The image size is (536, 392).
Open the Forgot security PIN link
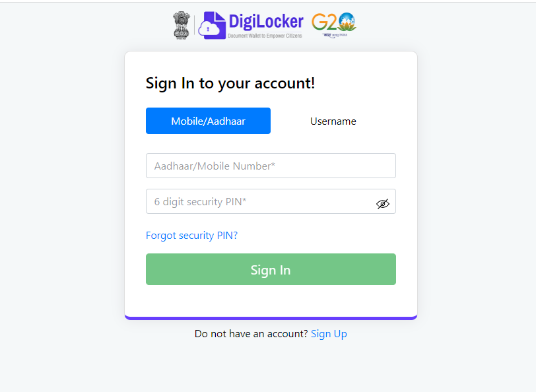(x=192, y=236)
